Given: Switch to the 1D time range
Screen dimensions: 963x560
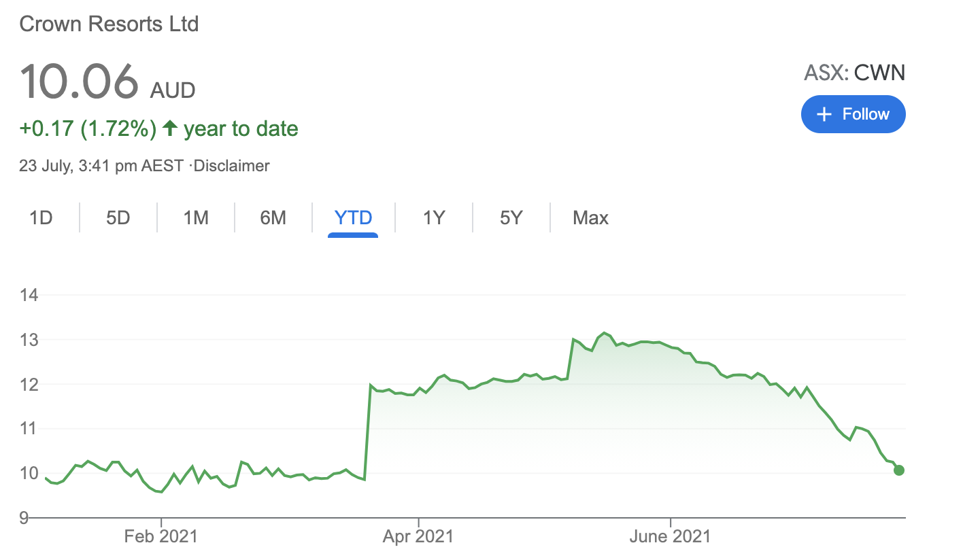Looking at the screenshot, I should pos(41,218).
